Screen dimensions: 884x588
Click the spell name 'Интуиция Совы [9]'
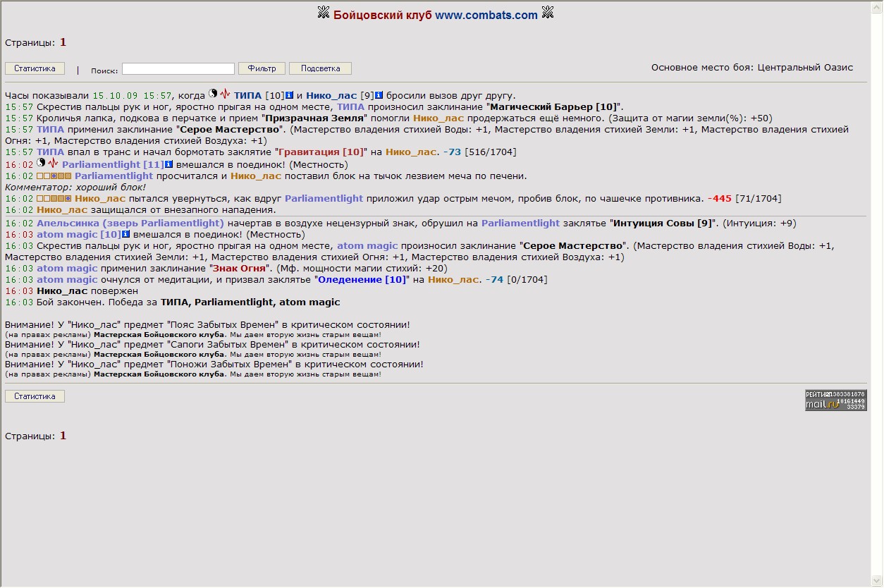[x=663, y=223]
